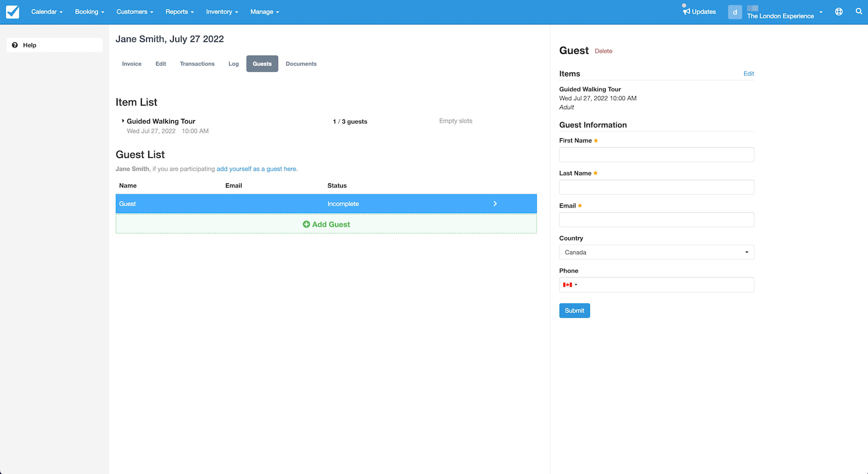Click the Add Guest button
The width and height of the screenshot is (868, 474).
(x=326, y=225)
